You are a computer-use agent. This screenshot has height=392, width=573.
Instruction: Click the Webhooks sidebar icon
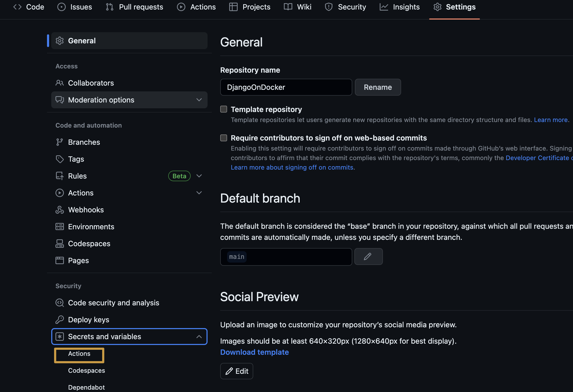(x=60, y=210)
